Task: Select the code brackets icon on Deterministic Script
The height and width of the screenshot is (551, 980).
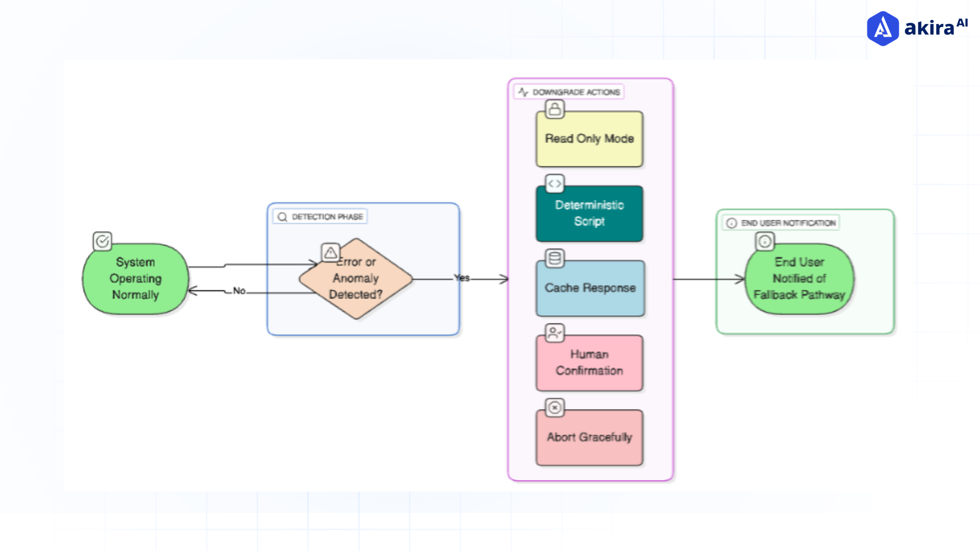Action: (x=554, y=184)
